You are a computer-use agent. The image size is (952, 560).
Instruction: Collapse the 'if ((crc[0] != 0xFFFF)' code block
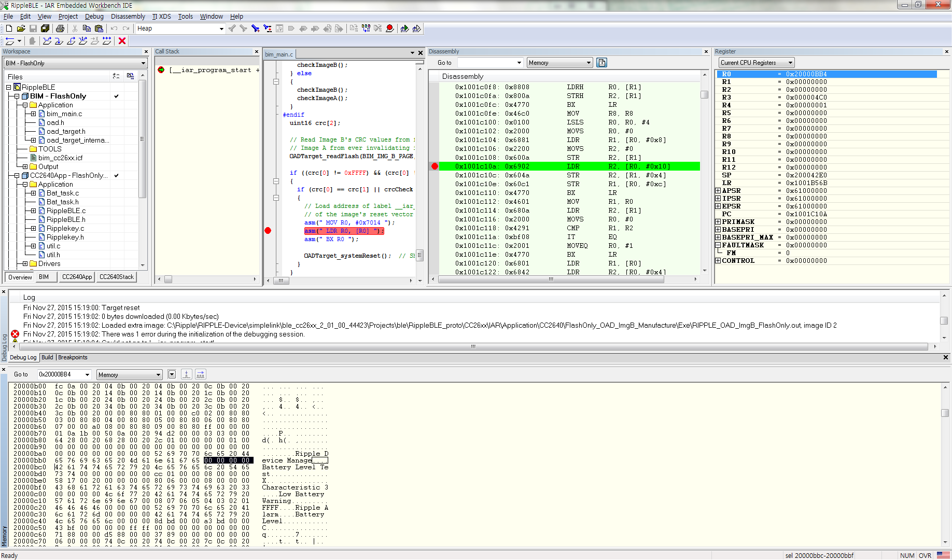[x=276, y=181]
